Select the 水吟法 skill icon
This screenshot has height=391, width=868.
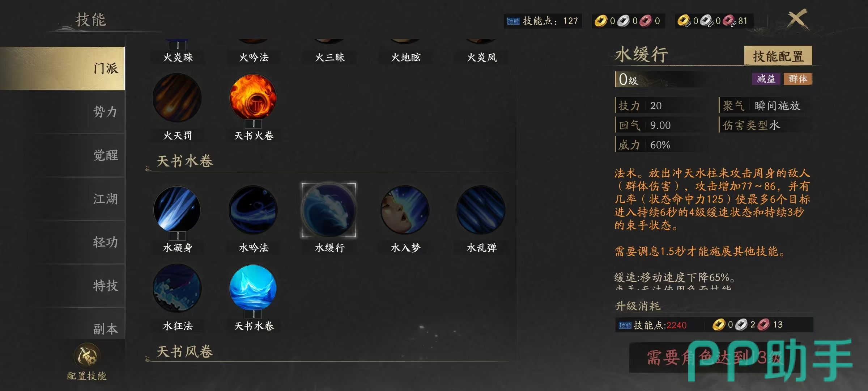(x=253, y=209)
